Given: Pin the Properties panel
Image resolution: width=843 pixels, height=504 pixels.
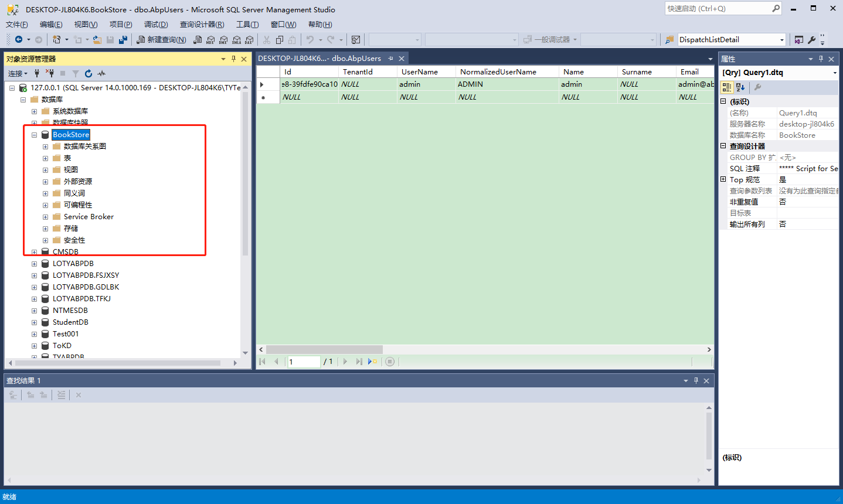Looking at the screenshot, I should [821, 59].
